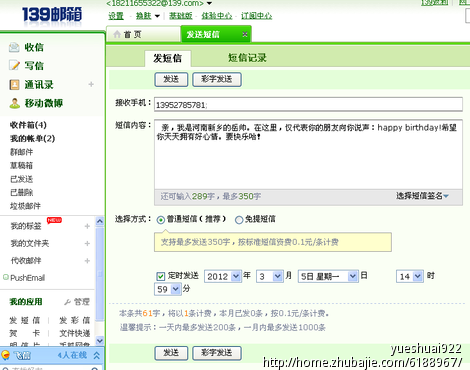This screenshot has height=370, width=470.
Task: Open the 已删除 deleted folder
Action: 22,192
